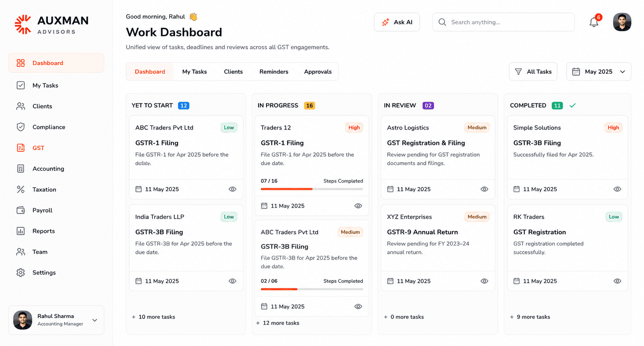
Task: View RK Traders task via eye icon
Action: pyautogui.click(x=617, y=281)
